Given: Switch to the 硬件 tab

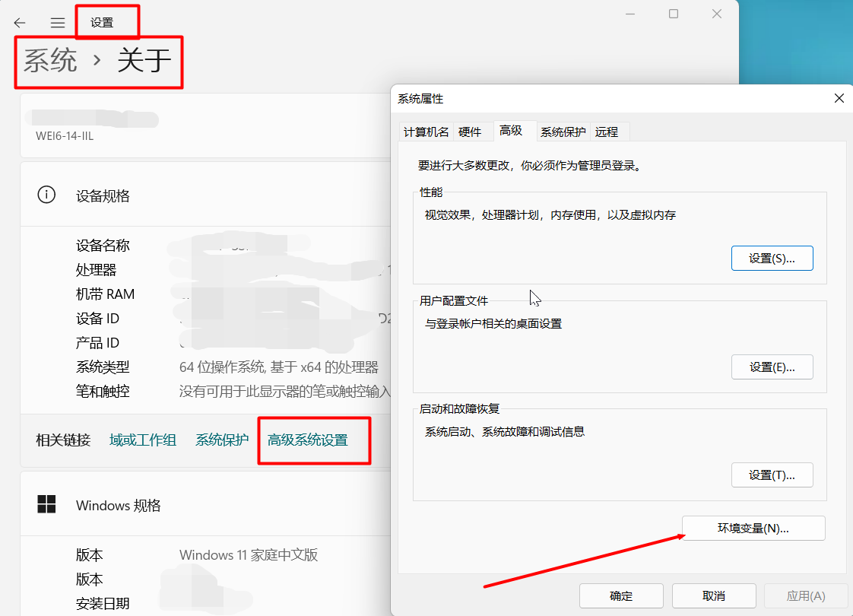Looking at the screenshot, I should pos(470,132).
